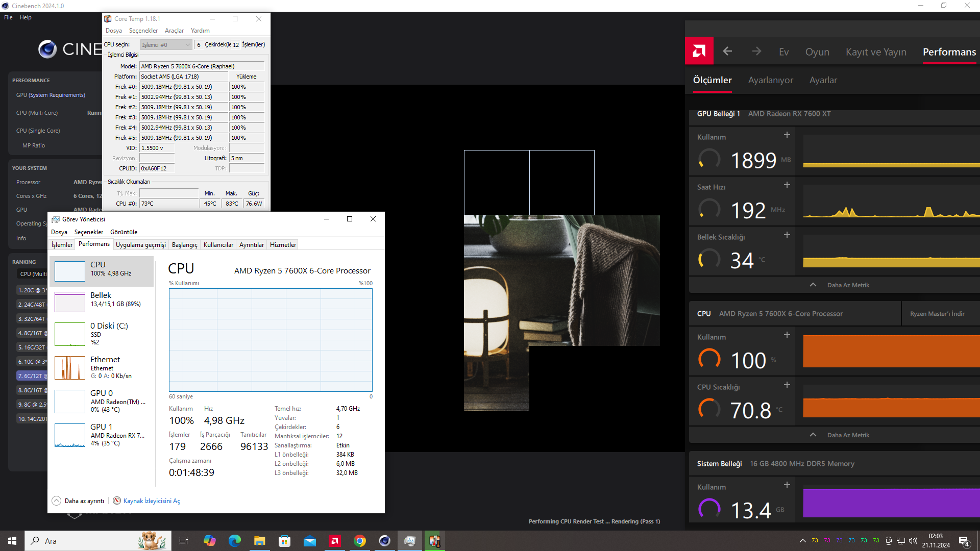This screenshot has width=980, height=551.
Task: Select GPU 0 in Task Manager sidebar
Action: coord(102,401)
